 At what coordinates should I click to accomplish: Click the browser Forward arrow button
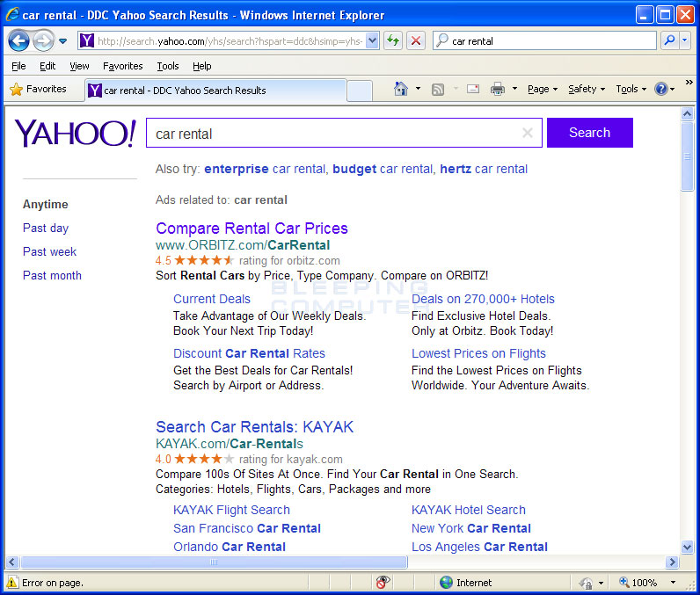44,41
